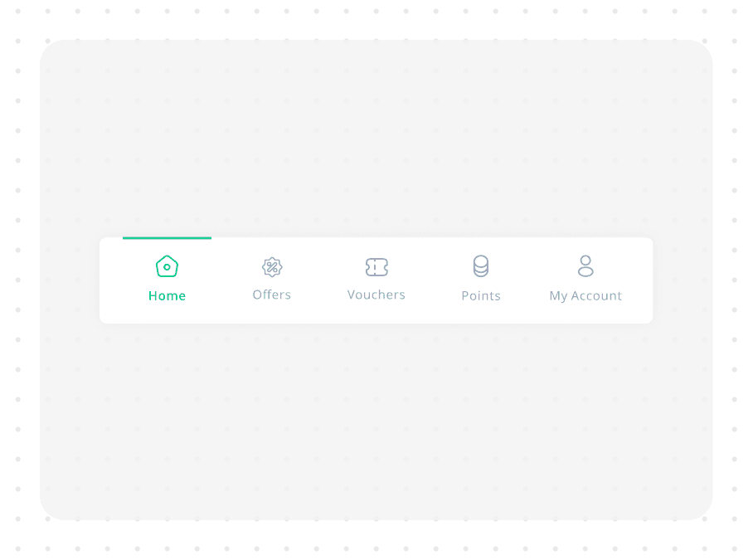
Task: Choose the My Account person icon
Action: click(x=585, y=266)
